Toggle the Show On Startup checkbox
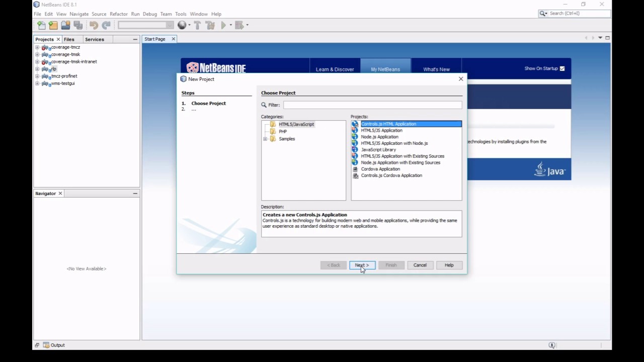644x362 pixels. pos(562,68)
